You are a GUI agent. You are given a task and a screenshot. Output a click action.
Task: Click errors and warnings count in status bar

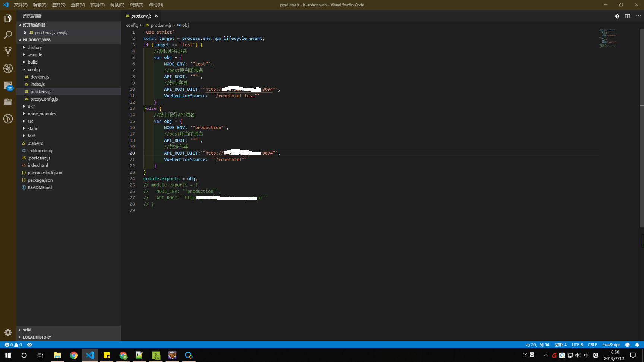click(13, 345)
